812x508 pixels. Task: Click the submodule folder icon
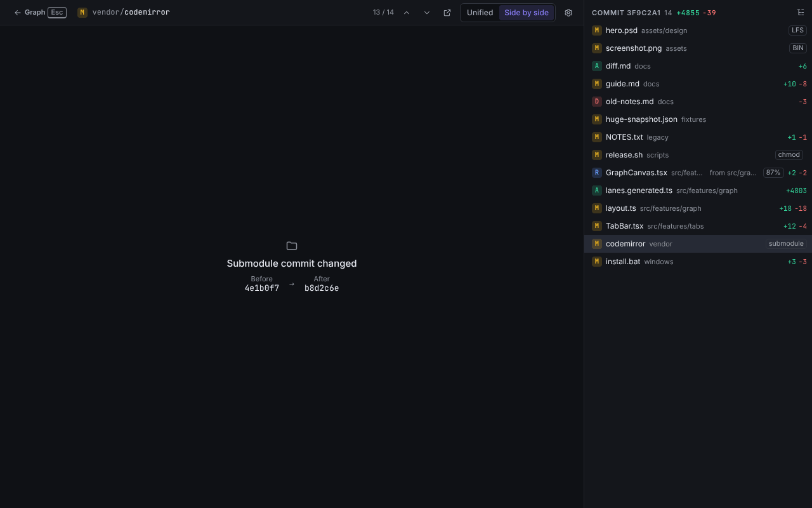292,246
